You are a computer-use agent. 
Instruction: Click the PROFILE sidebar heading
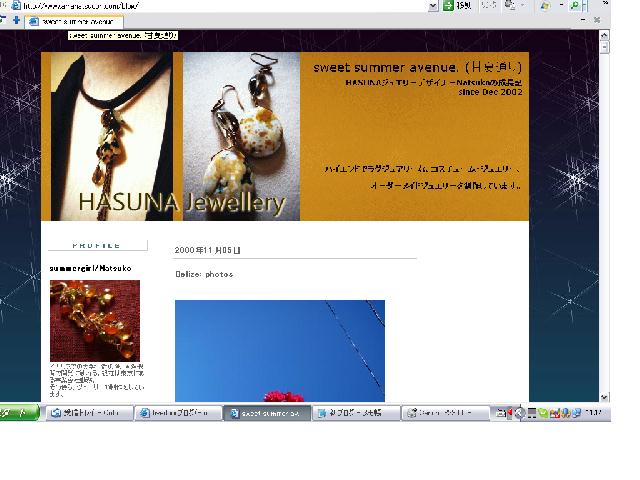coord(97,245)
